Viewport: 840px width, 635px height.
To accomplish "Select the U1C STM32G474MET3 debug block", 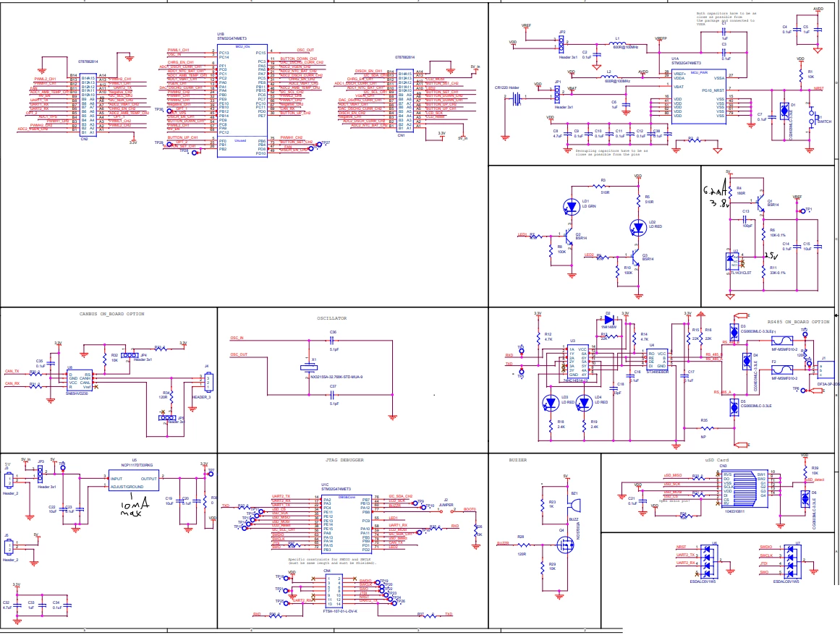I will click(x=347, y=524).
